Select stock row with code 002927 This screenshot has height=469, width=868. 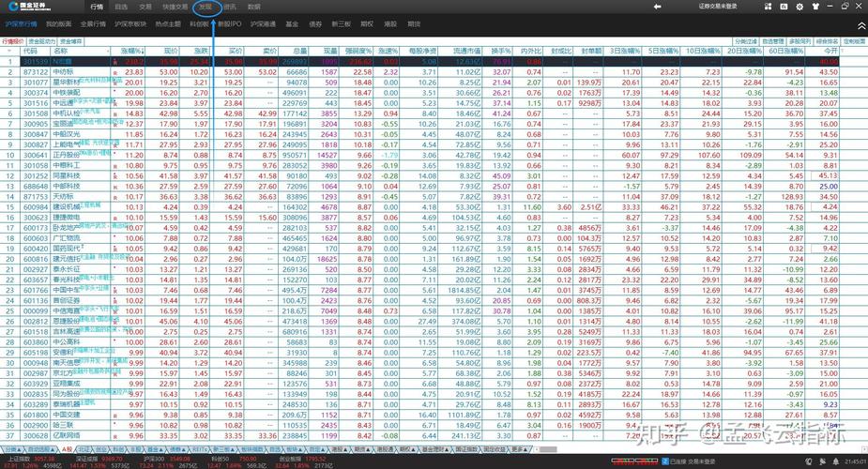(x=419, y=269)
